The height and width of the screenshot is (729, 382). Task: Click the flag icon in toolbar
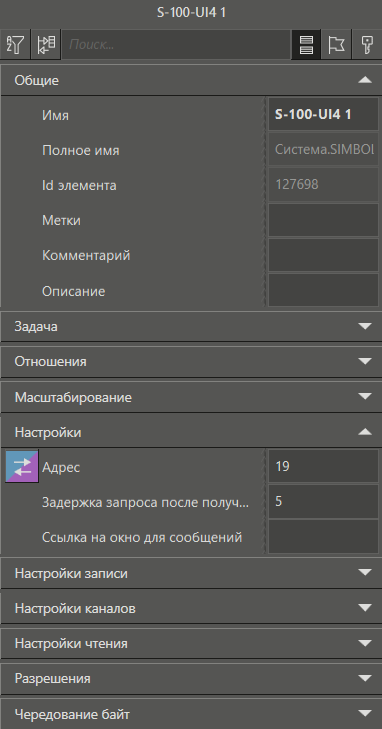[336, 45]
